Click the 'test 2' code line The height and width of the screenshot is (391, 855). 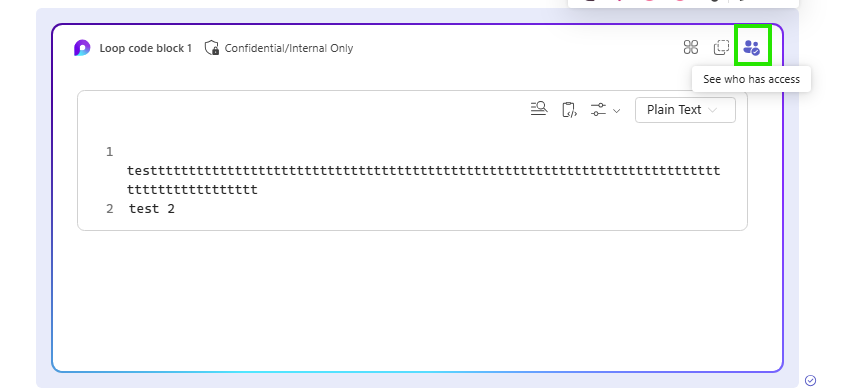coord(152,209)
